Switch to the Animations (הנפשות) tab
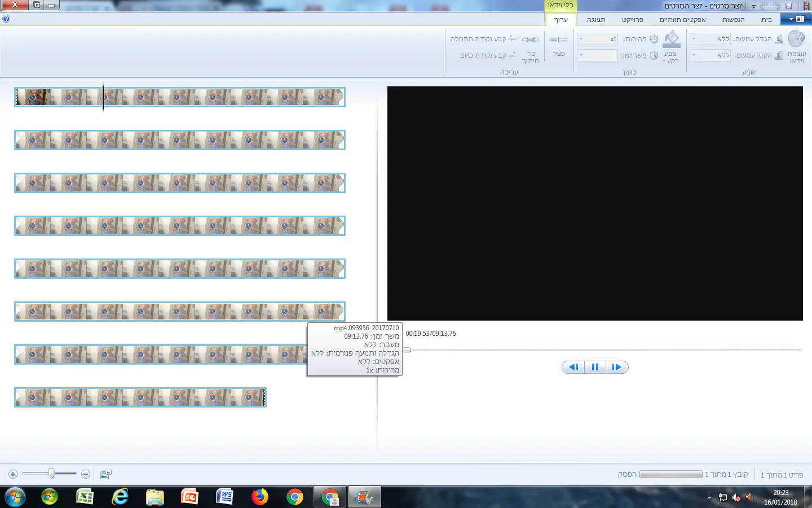The width and height of the screenshot is (812, 508). click(x=733, y=20)
